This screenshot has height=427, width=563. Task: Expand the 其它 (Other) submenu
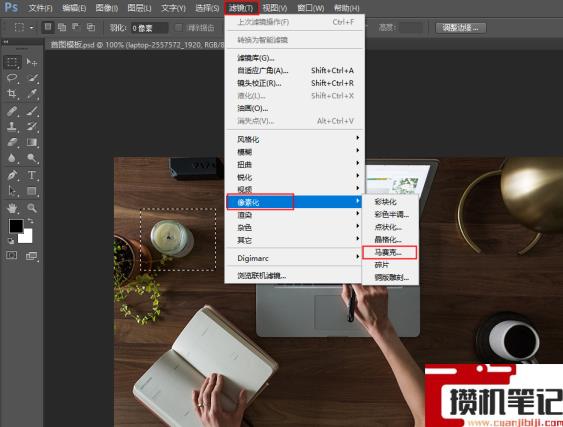click(294, 240)
